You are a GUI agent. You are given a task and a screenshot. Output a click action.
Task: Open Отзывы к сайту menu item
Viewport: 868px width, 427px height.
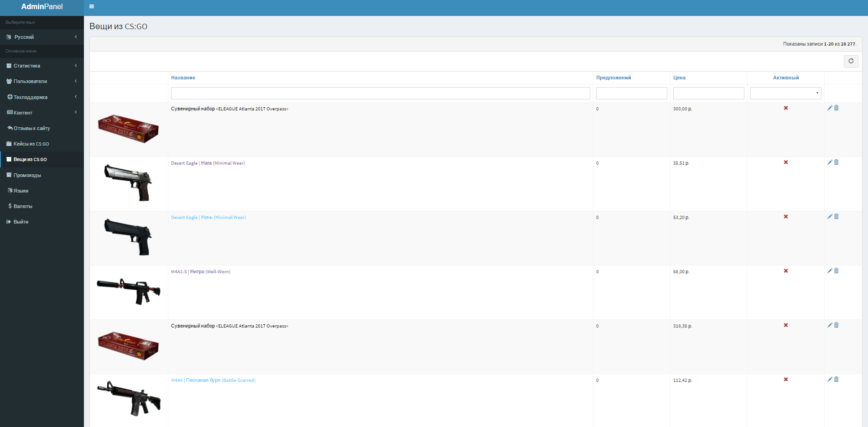click(x=42, y=128)
